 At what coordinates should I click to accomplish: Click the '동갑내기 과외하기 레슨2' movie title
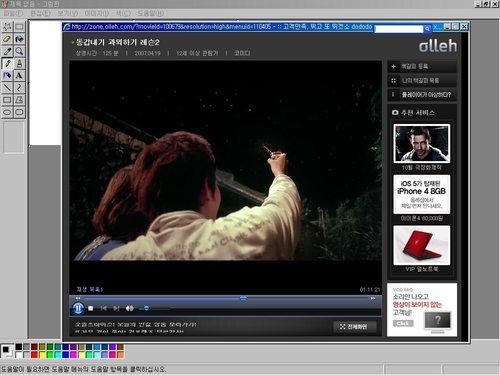(x=118, y=42)
